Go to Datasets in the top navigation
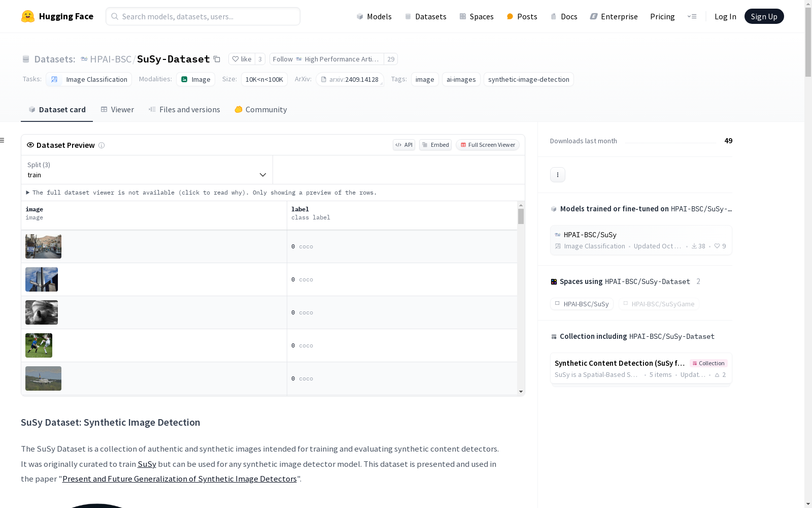 point(425,16)
